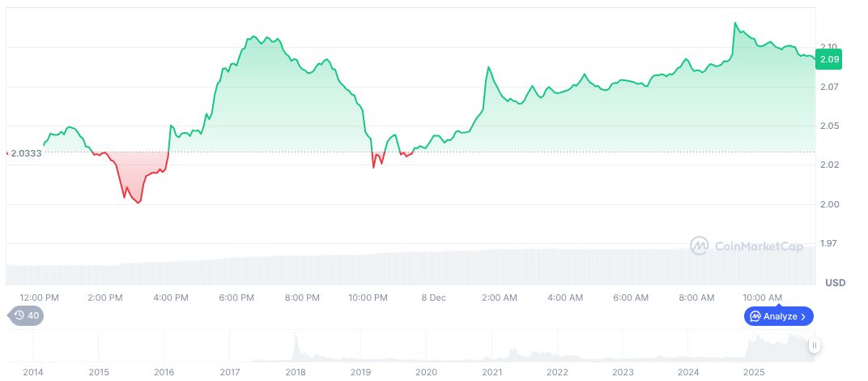
Task: Click the green 2.09 current price tag
Action: point(830,59)
